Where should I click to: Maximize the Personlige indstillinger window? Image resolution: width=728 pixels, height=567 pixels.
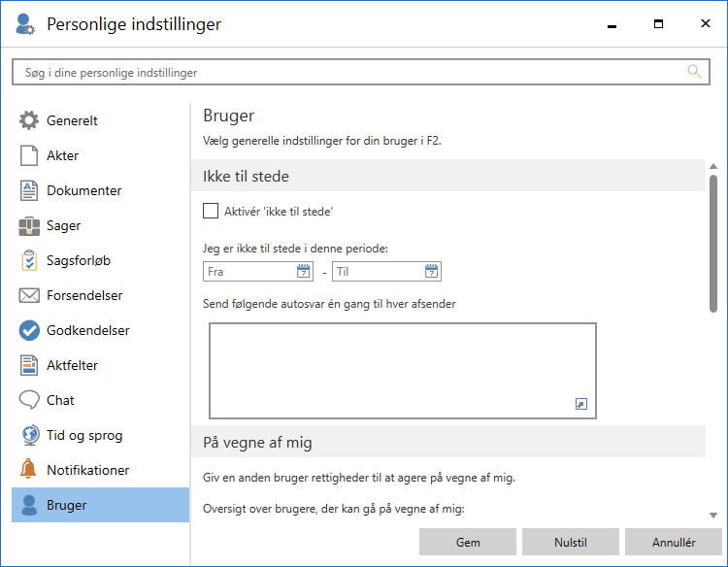[x=658, y=24]
